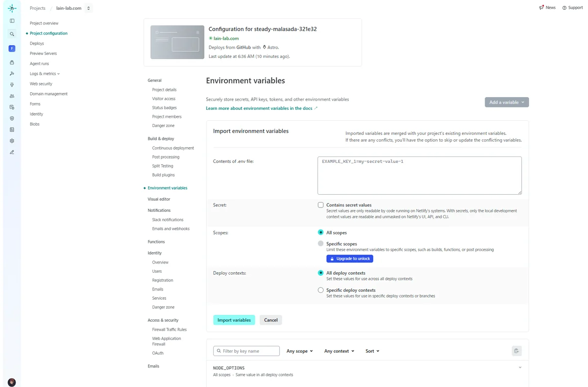Open the Sort dropdown
588x387 pixels.
point(372,351)
